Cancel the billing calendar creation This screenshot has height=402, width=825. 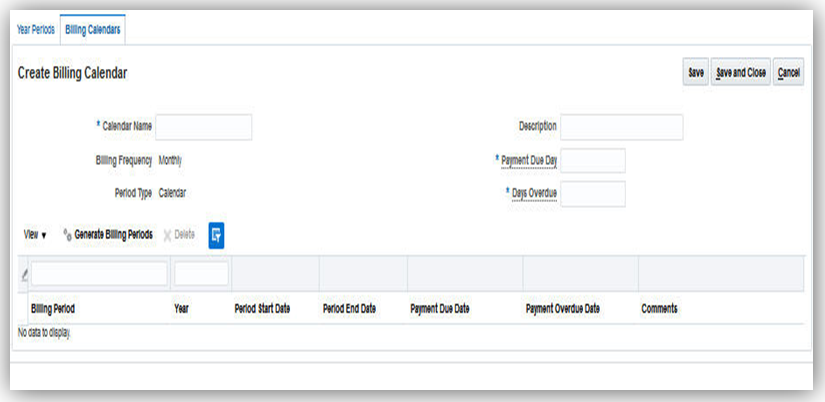(788, 73)
